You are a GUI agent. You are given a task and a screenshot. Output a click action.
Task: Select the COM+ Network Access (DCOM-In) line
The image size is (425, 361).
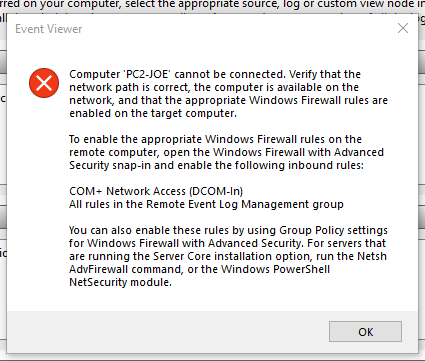click(156, 191)
